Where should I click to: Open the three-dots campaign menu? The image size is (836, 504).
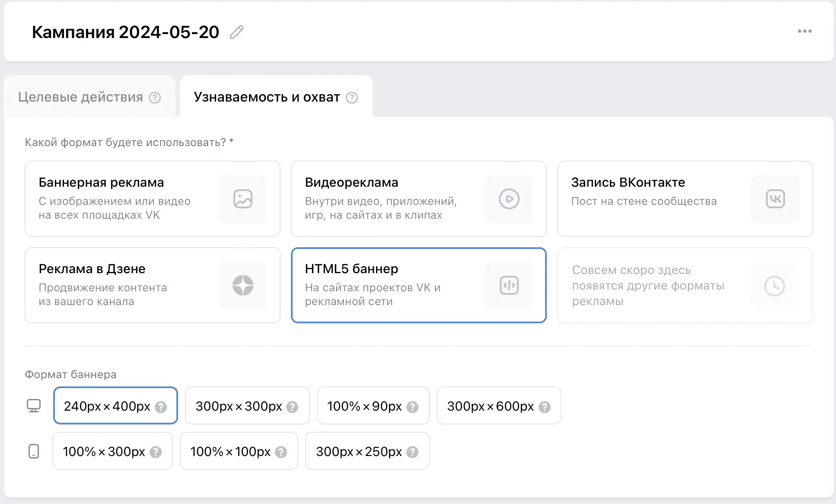click(804, 31)
